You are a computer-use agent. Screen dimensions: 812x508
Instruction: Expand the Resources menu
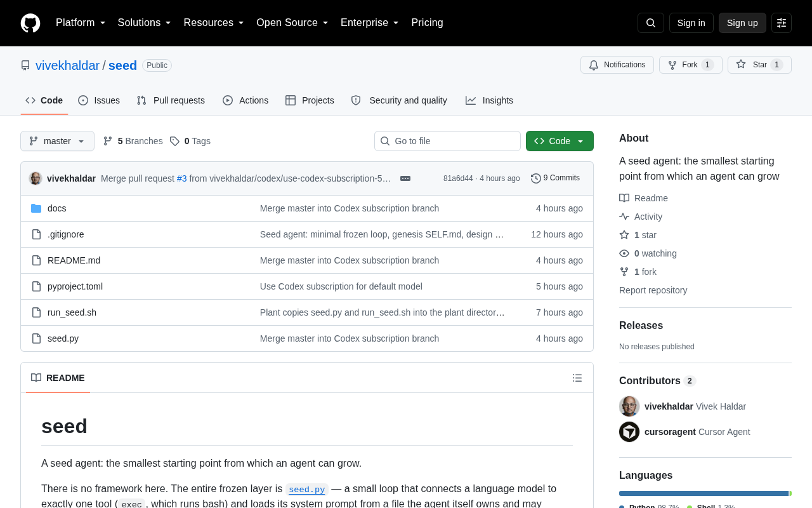(214, 23)
